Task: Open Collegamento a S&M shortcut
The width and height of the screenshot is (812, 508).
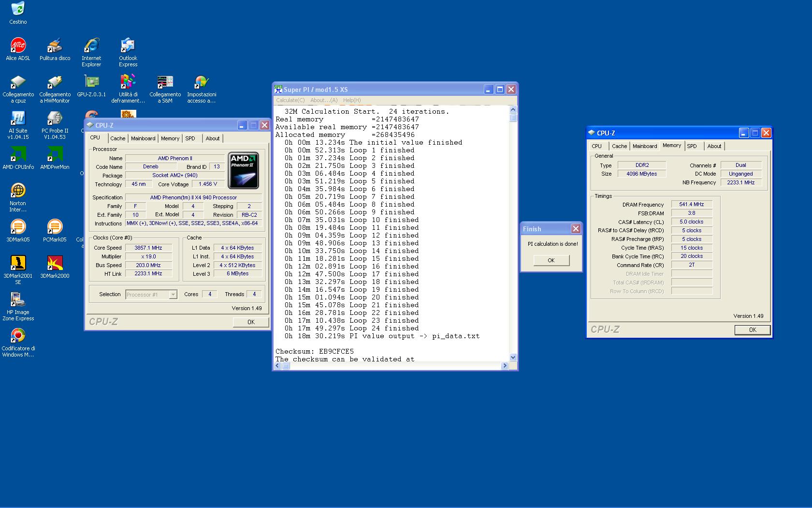Action: 165,89
